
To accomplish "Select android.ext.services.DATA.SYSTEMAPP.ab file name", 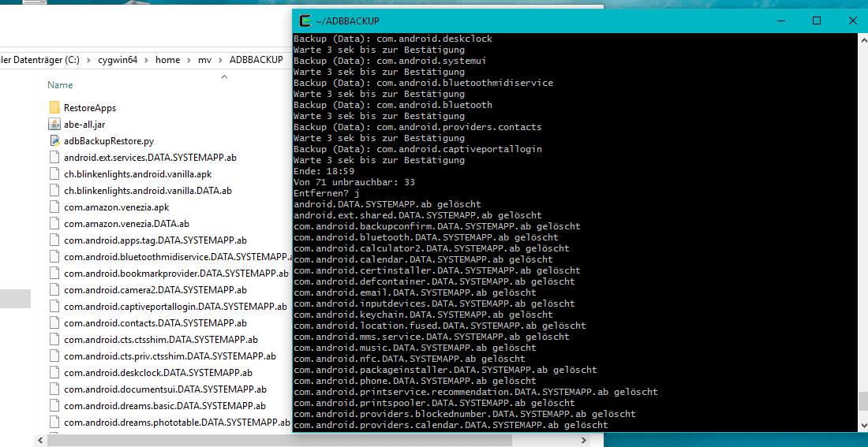I will point(150,158).
